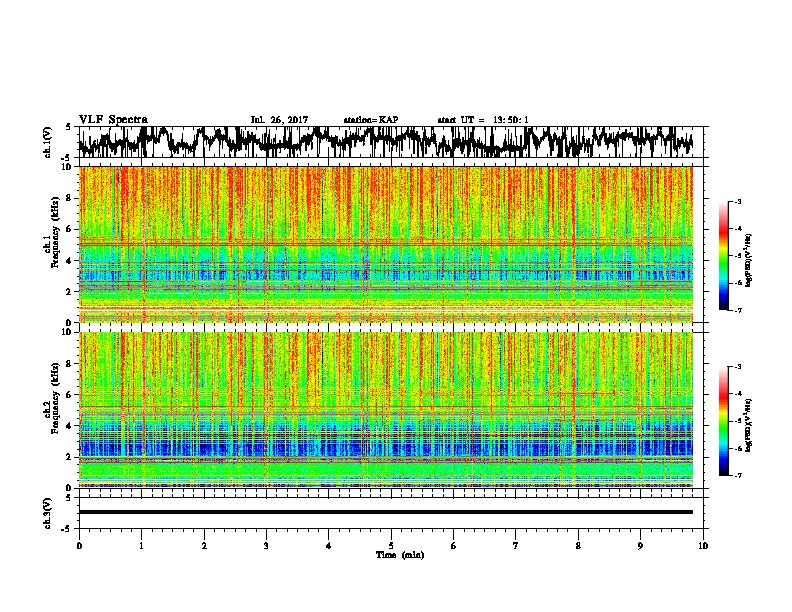Click the "station=KAP" header label
The height and width of the screenshot is (612, 792).
click(371, 120)
